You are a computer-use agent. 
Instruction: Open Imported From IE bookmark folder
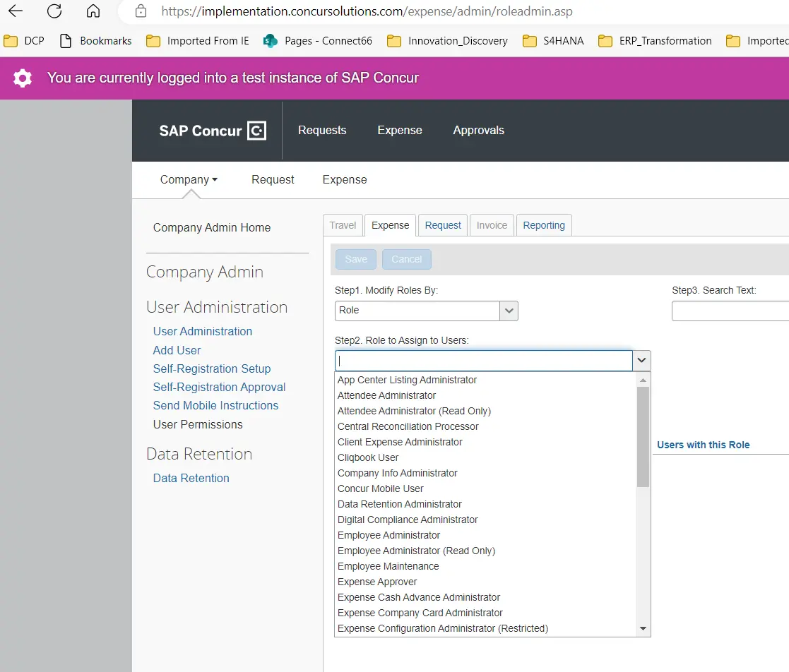click(197, 41)
